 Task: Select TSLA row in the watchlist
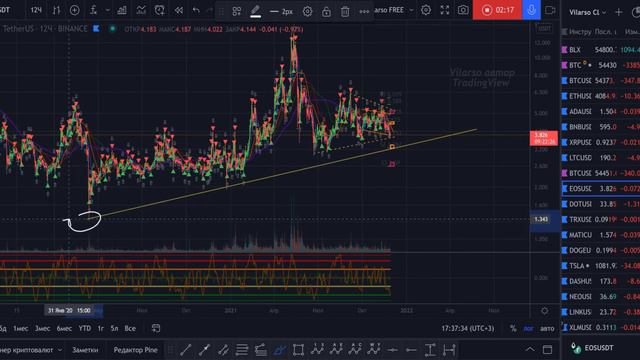(601, 266)
